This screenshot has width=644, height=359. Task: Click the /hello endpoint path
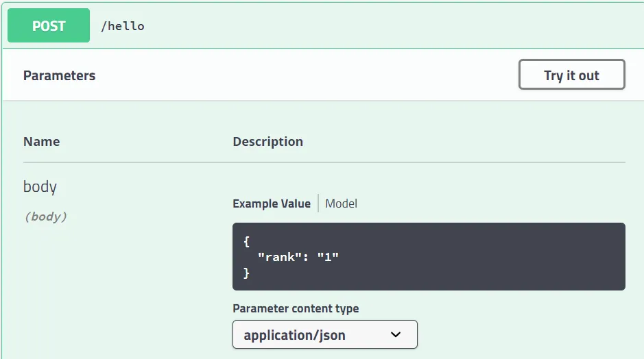tap(123, 26)
